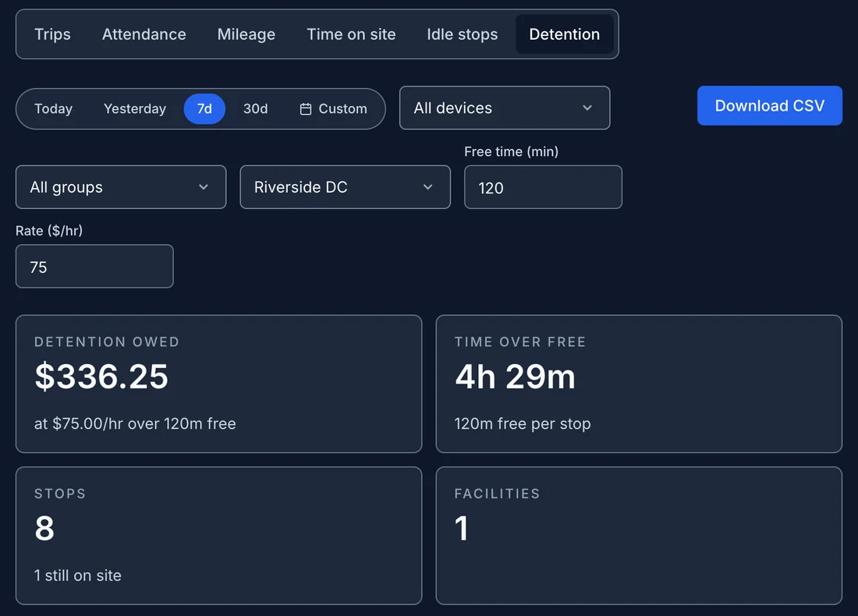Switch to the Attendance tab
Image resolution: width=858 pixels, height=616 pixels.
[x=144, y=34]
